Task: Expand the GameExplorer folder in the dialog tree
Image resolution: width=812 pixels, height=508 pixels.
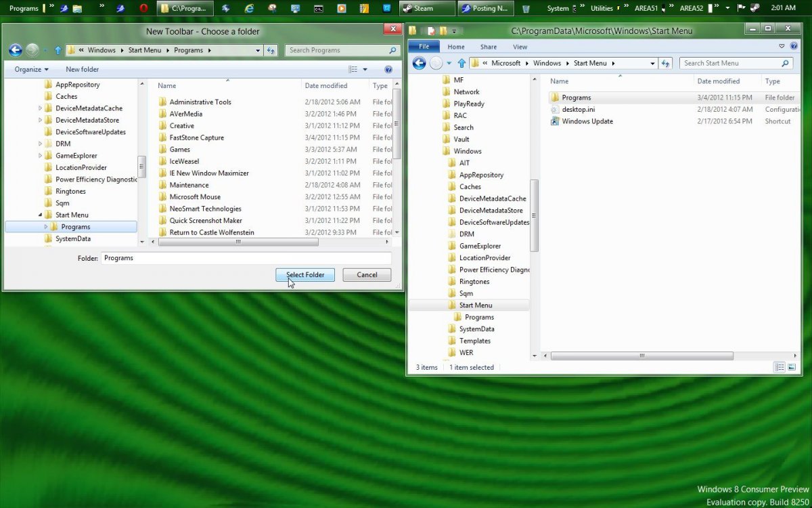Action: tap(40, 156)
